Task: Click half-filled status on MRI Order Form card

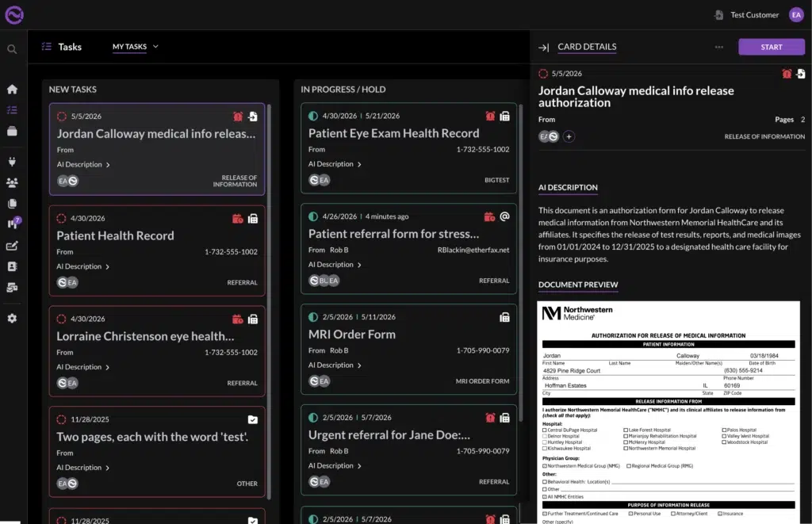Action: 312,317
